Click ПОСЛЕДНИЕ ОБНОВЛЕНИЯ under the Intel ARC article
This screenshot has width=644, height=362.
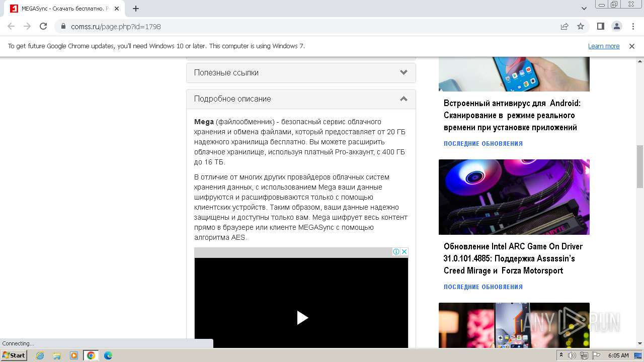coord(483,287)
